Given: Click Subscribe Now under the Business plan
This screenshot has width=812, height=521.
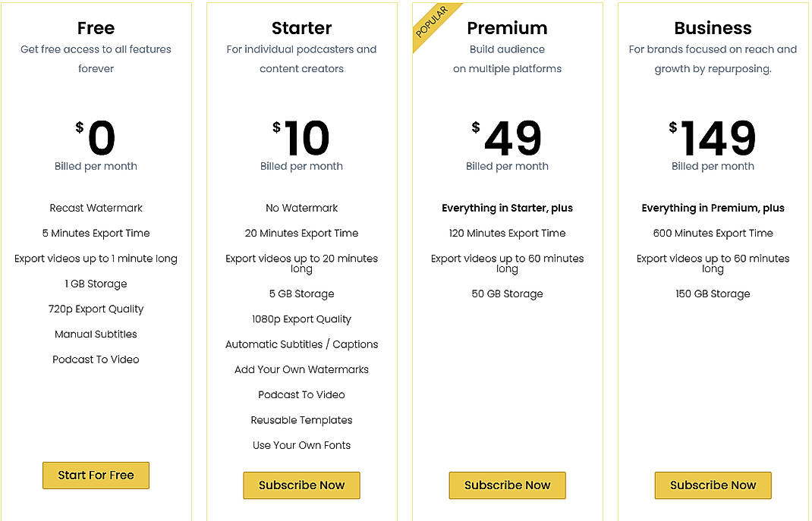Looking at the screenshot, I should click(x=713, y=485).
